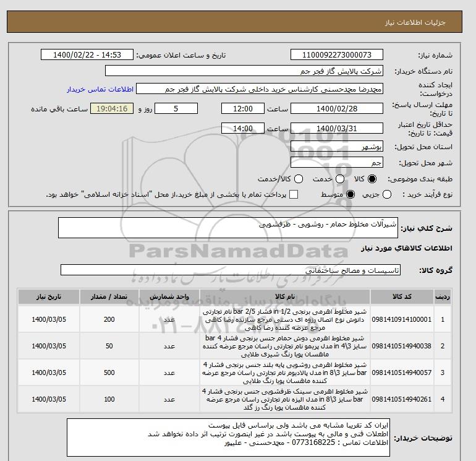Click the deadline time field 12:00

click(x=243, y=108)
